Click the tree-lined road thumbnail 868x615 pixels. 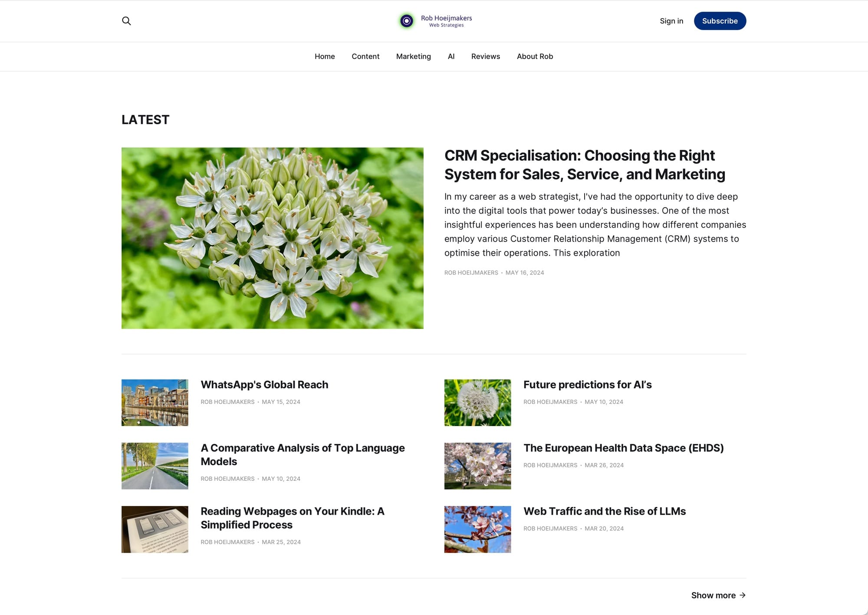[x=155, y=466]
